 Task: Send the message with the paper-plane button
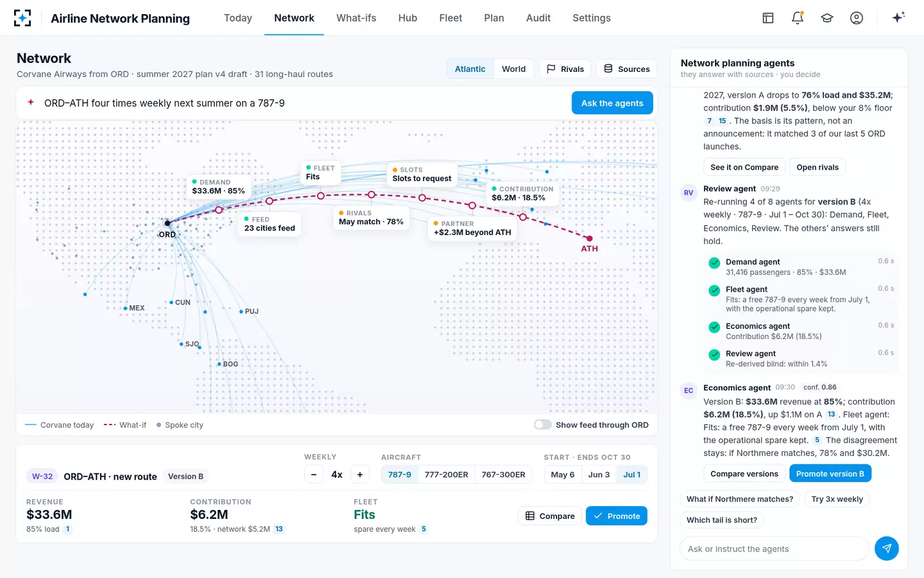coord(887,548)
